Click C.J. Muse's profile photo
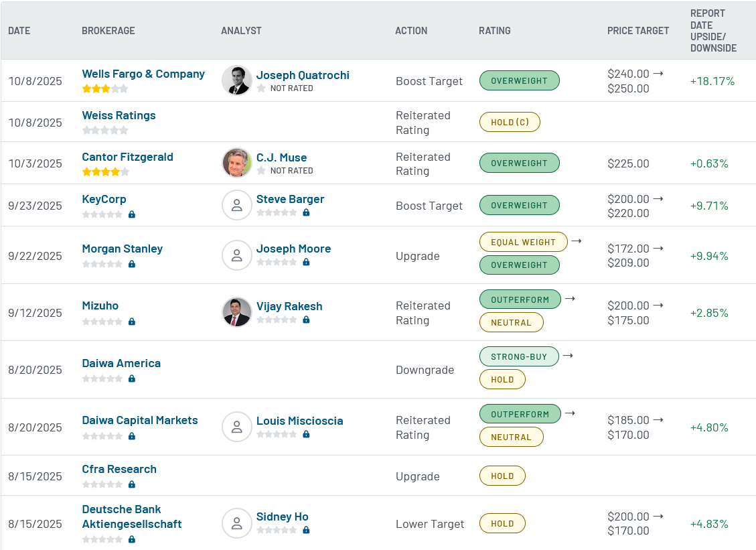The width and height of the screenshot is (756, 550). coord(237,163)
